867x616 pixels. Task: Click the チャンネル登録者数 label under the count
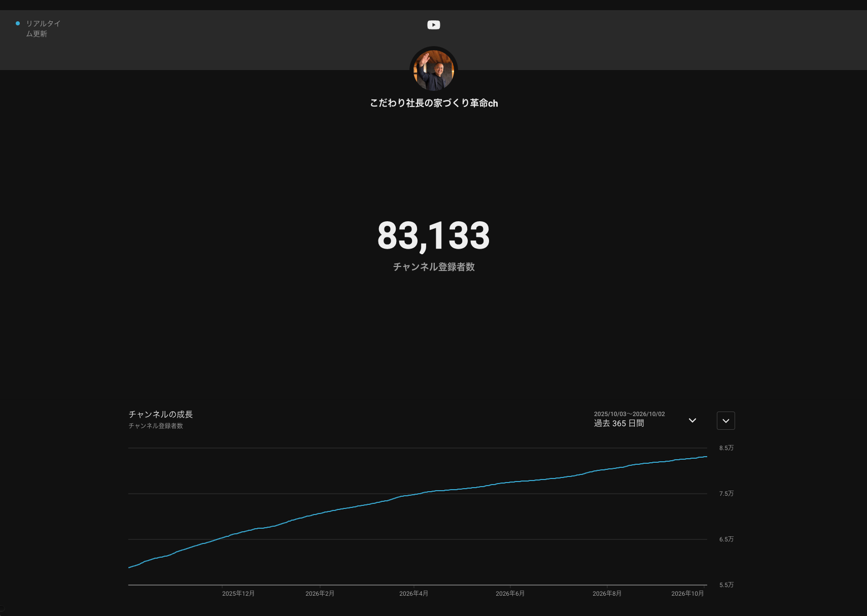pyautogui.click(x=434, y=267)
